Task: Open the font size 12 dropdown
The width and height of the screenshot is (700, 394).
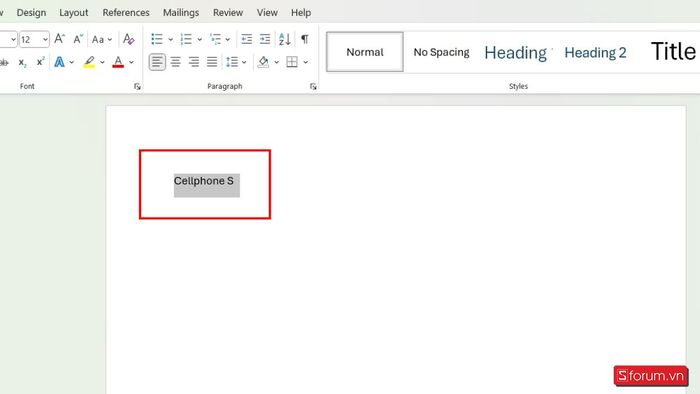Action: pos(45,39)
